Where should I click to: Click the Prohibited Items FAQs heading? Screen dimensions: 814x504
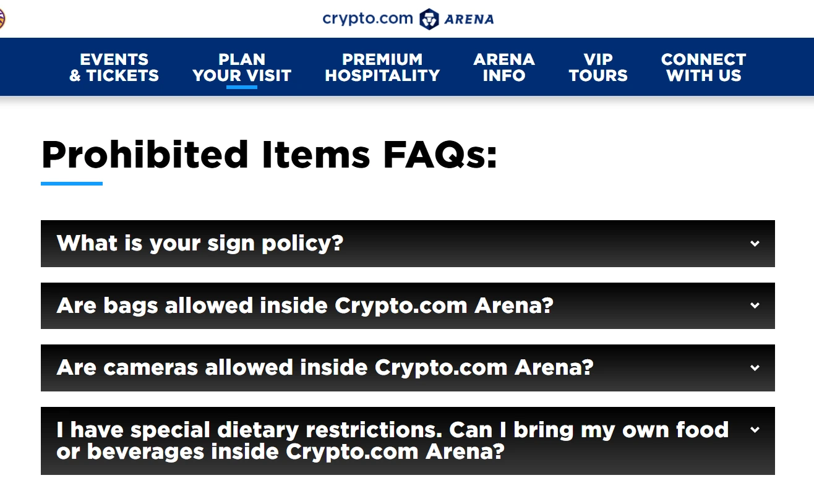[269, 155]
